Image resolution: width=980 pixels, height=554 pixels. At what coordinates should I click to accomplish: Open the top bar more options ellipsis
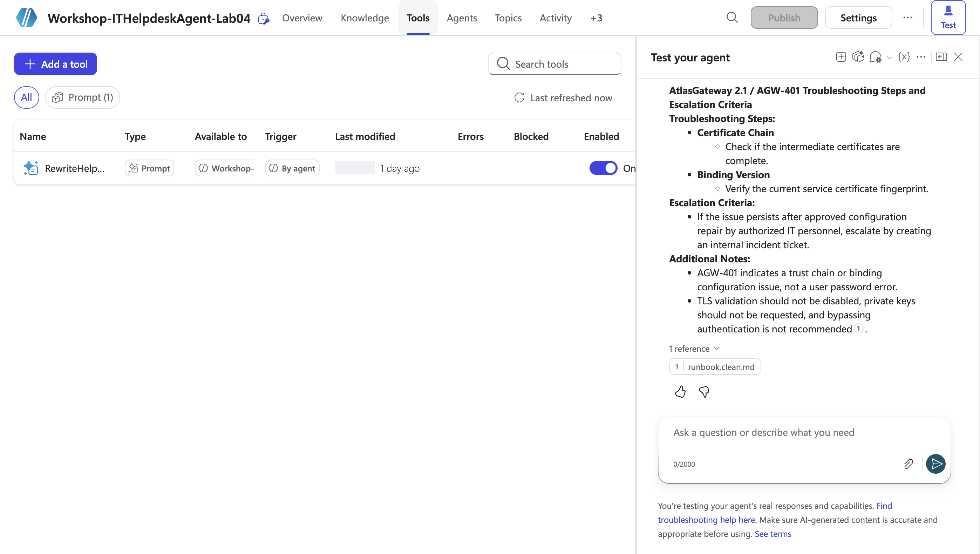[908, 18]
